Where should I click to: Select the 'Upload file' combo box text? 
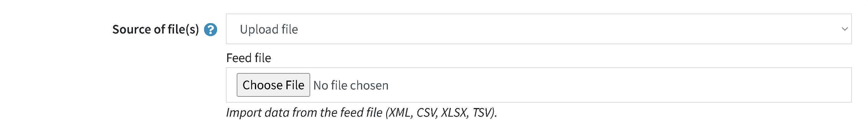pyautogui.click(x=269, y=29)
